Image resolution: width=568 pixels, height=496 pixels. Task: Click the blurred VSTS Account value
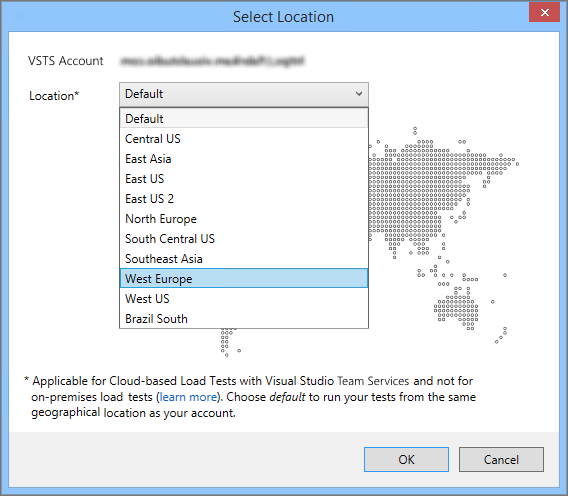[212, 61]
